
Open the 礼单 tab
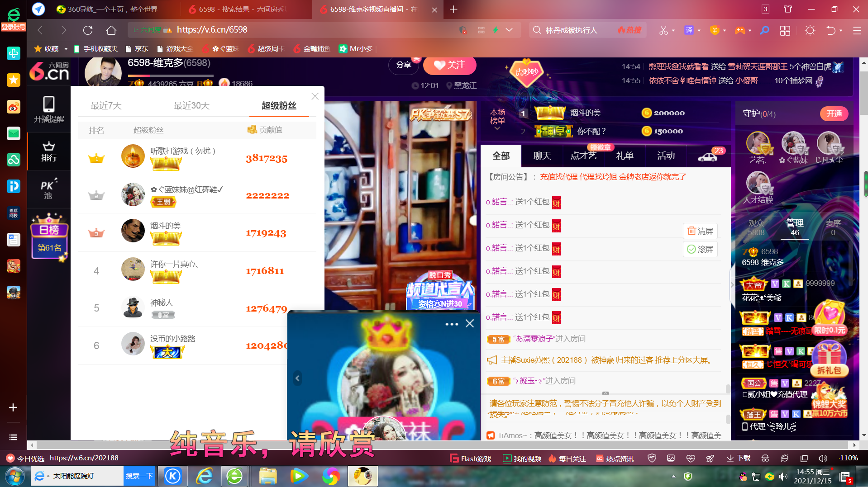coord(625,156)
